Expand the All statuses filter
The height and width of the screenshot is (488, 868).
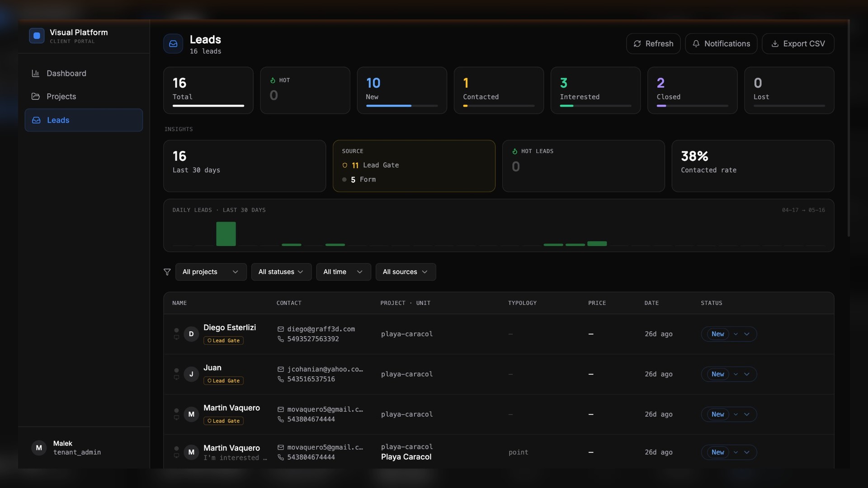(281, 272)
